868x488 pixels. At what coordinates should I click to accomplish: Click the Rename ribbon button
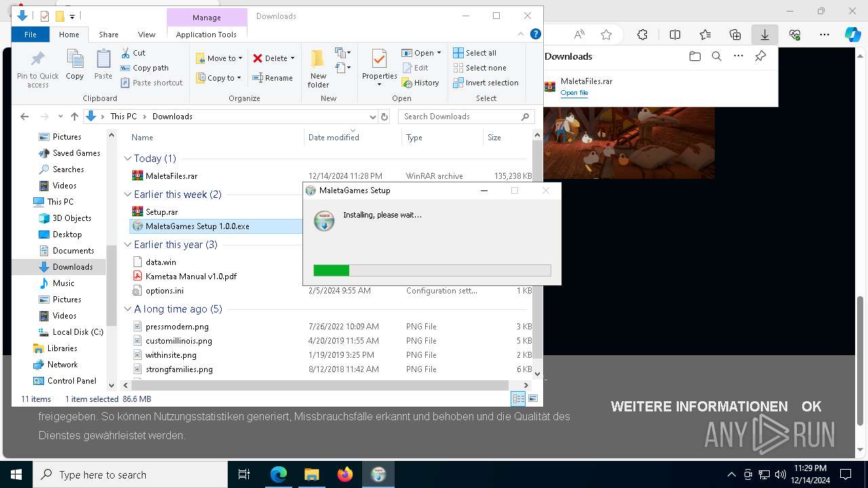[273, 78]
